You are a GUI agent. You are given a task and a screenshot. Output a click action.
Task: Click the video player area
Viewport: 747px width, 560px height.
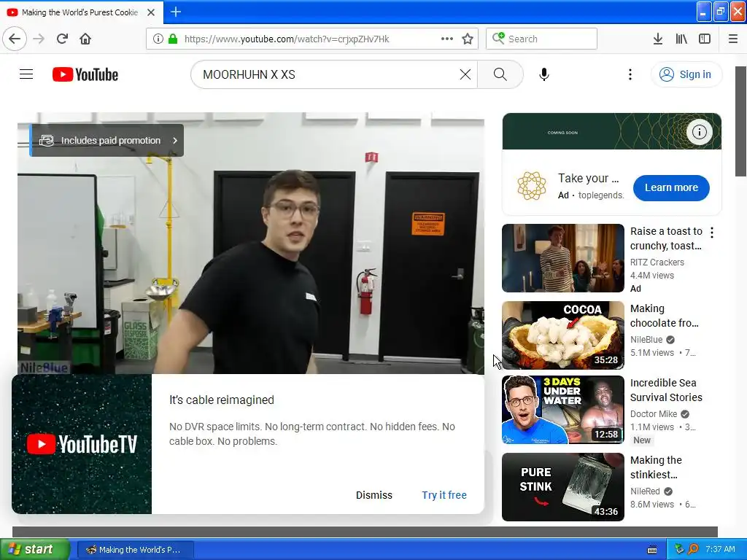pyautogui.click(x=251, y=243)
